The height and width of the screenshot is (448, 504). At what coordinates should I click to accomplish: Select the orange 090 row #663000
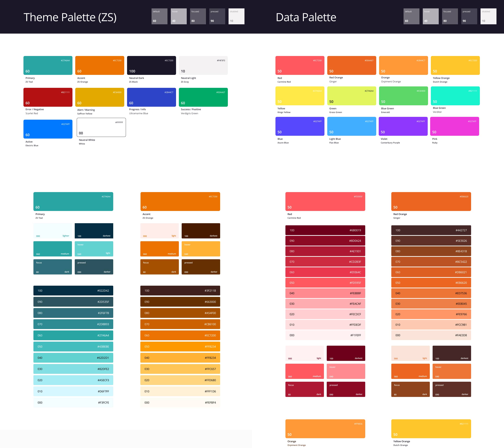pyautogui.click(x=180, y=302)
